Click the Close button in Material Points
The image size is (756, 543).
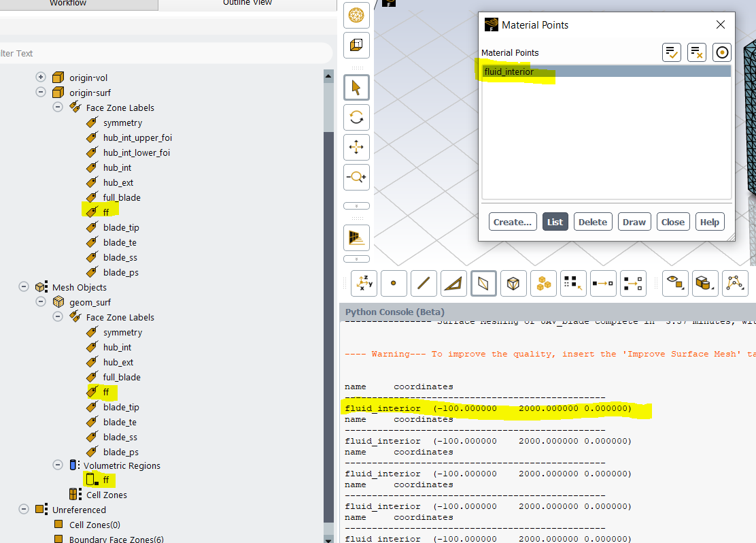pyautogui.click(x=672, y=222)
